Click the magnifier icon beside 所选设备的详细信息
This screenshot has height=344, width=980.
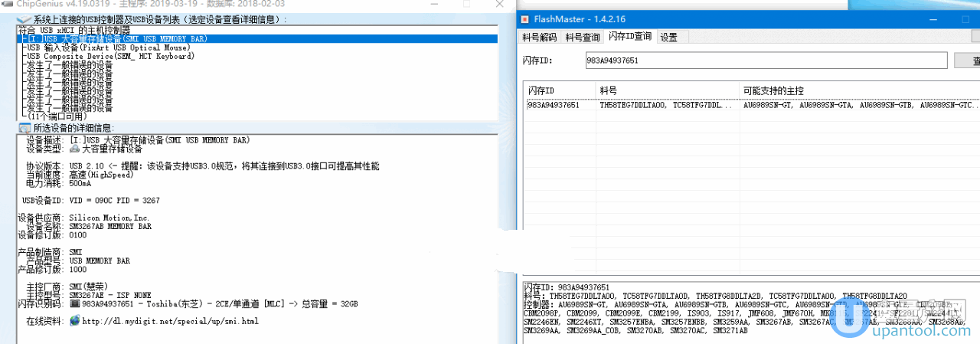[x=24, y=128]
